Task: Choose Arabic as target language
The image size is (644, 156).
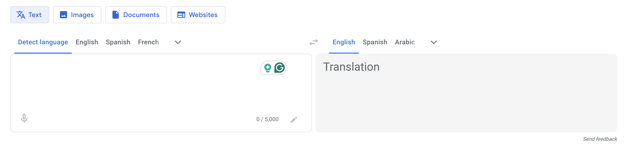Action: tap(405, 42)
